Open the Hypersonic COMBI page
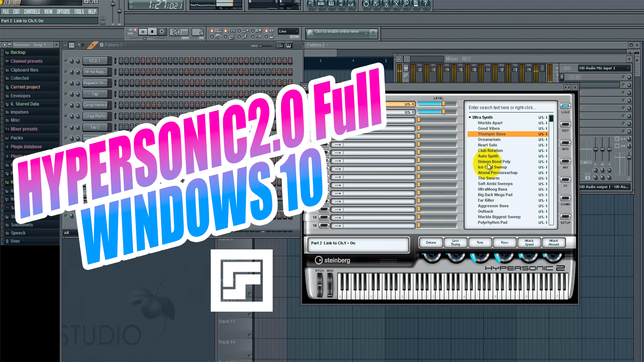 [566, 199]
